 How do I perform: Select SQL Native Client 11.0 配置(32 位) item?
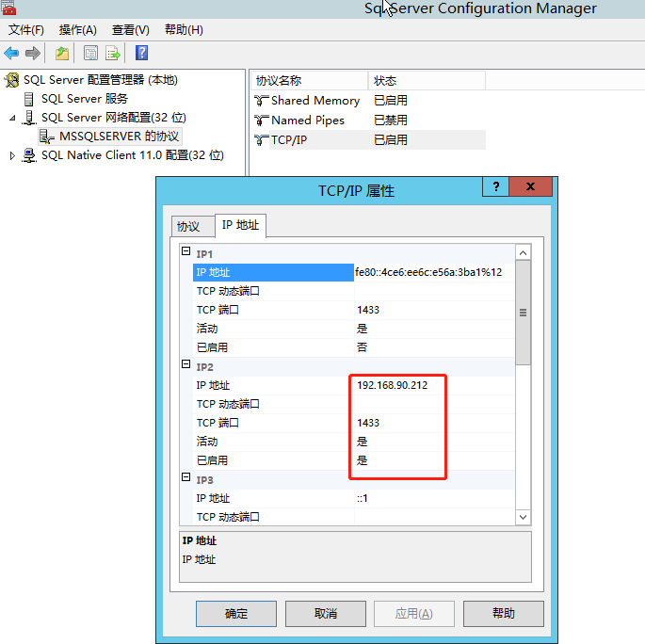pyautogui.click(x=133, y=155)
